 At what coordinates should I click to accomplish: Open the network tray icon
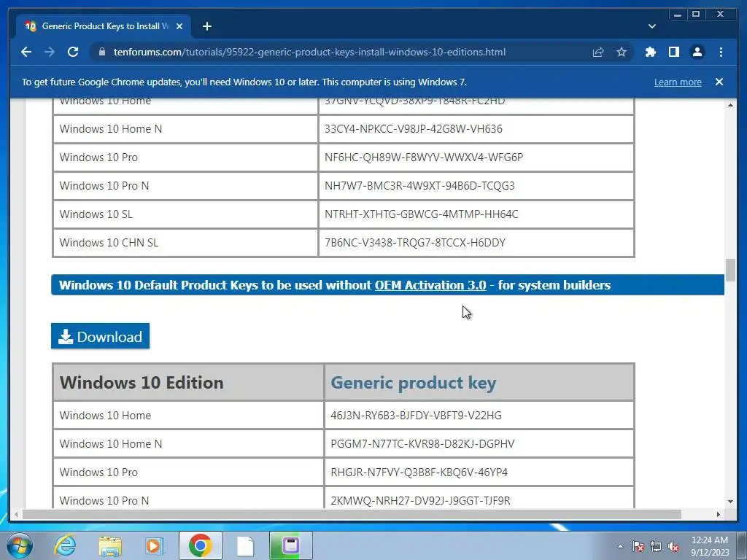[x=656, y=546]
